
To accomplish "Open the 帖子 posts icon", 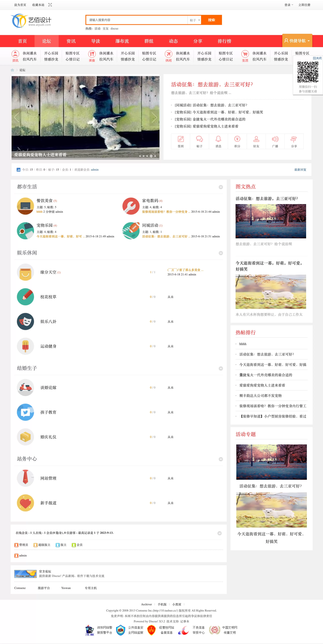I will [200, 139].
